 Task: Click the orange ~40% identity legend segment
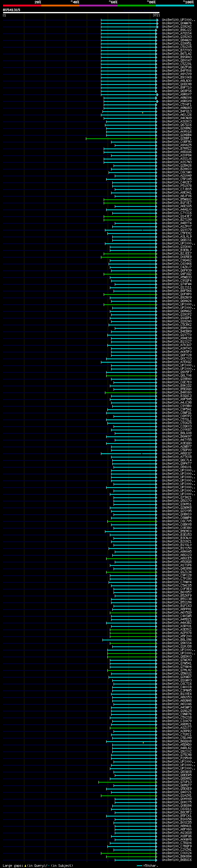tap(60, 6)
